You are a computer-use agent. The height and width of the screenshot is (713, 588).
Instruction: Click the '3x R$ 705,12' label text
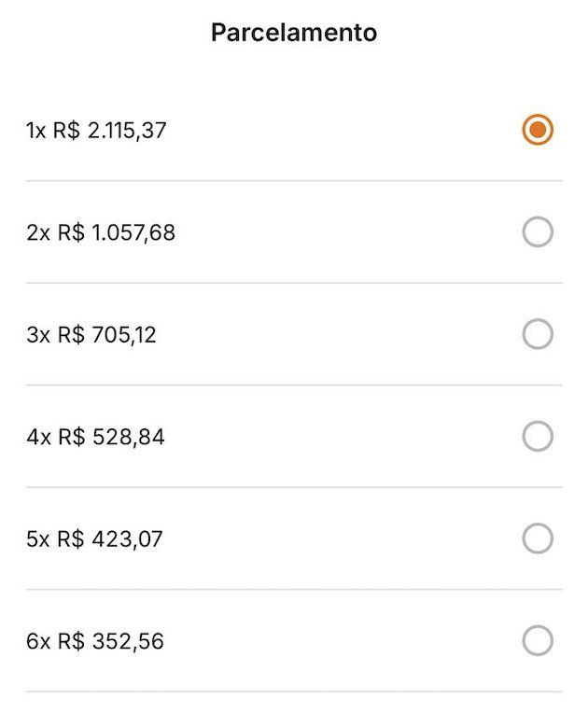[x=91, y=335]
